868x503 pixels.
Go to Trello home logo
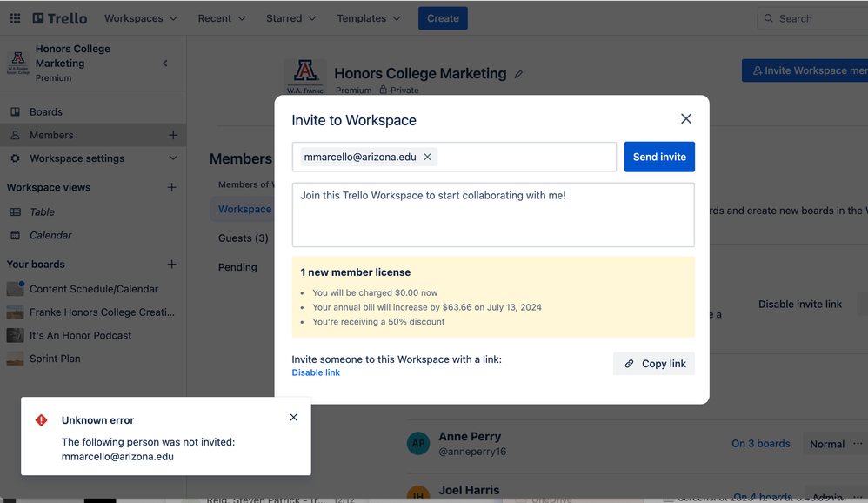click(60, 18)
